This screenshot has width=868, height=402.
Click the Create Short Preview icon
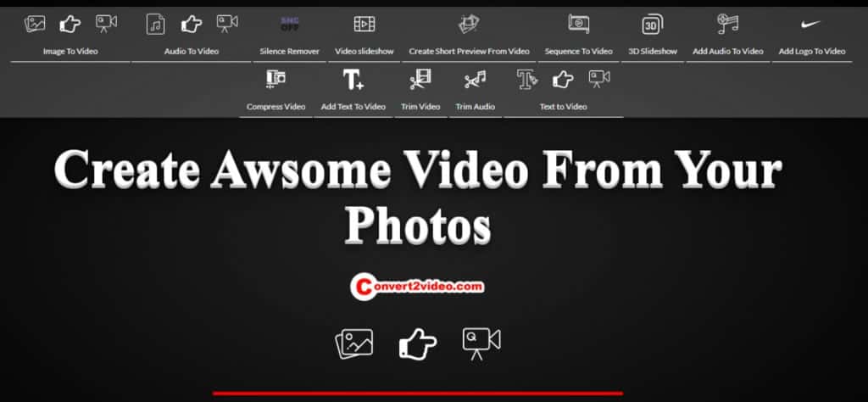[x=469, y=24]
